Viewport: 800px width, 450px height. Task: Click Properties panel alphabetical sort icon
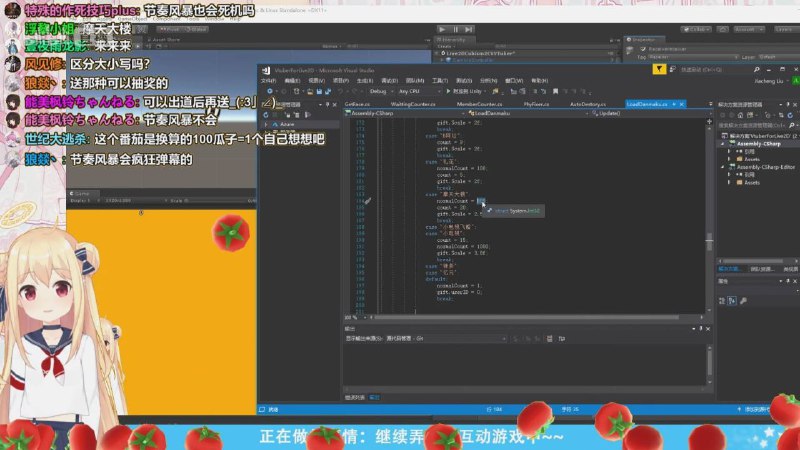point(732,301)
